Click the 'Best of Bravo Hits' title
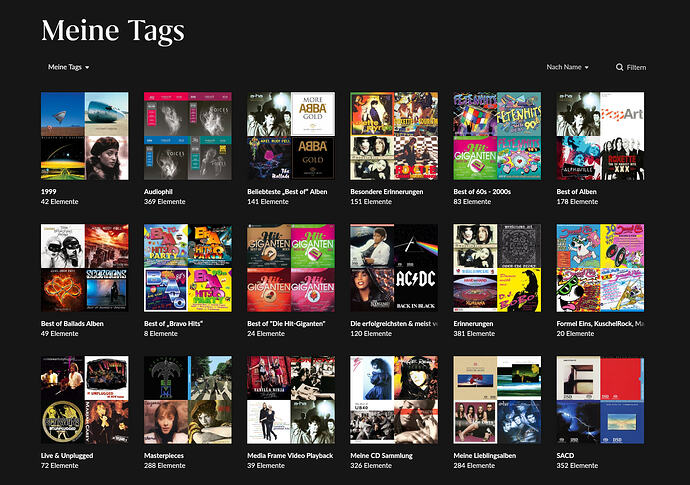This screenshot has width=690, height=485. pyautogui.click(x=173, y=323)
